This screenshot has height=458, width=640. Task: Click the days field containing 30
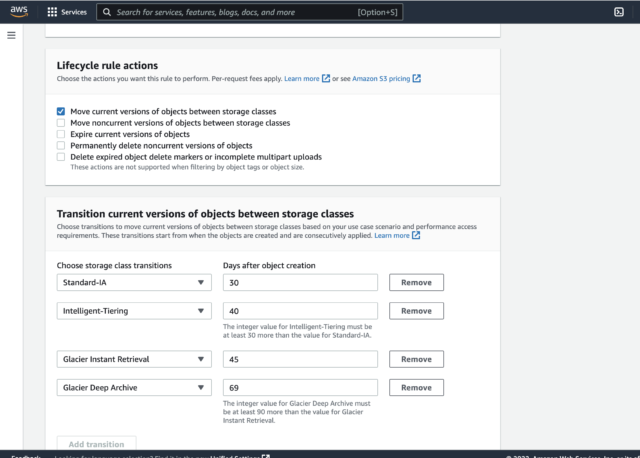(300, 282)
